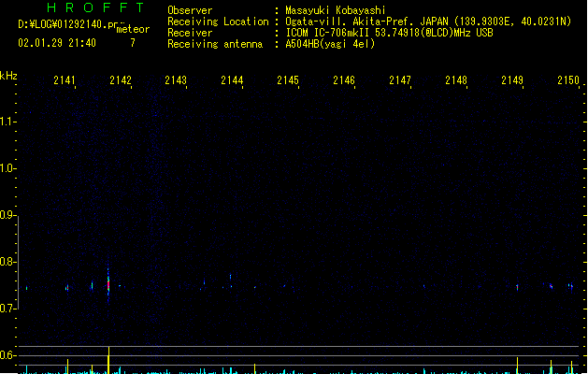Click the Receiving Location label
This screenshot has width=588, height=374.
click(x=218, y=22)
